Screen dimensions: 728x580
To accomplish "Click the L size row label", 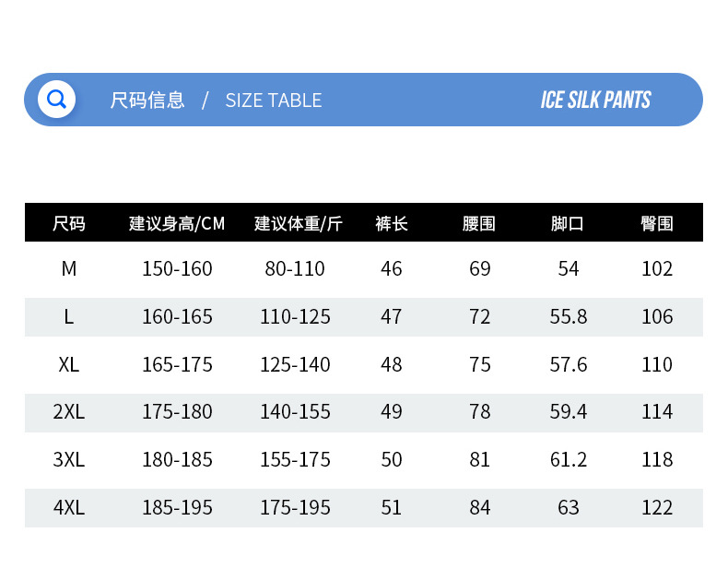I will (69, 316).
